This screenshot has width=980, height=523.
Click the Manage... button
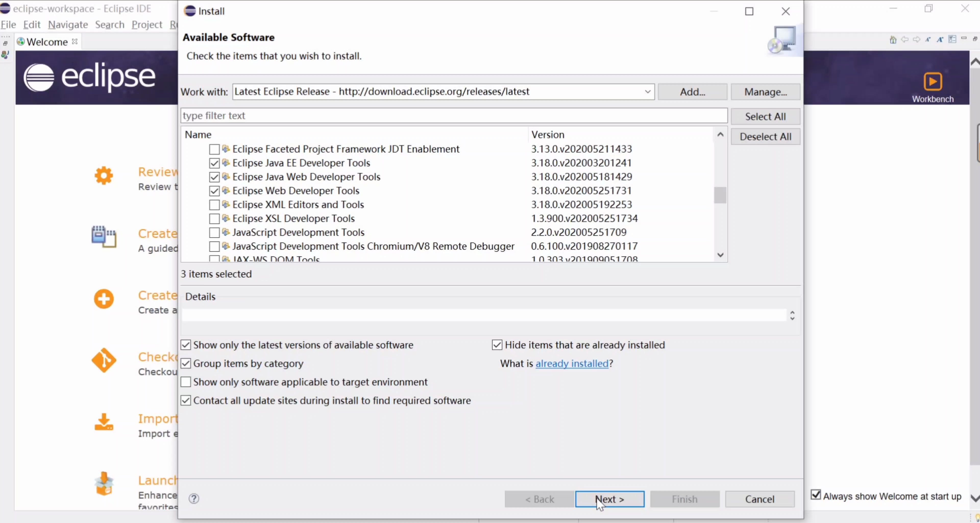click(x=765, y=92)
